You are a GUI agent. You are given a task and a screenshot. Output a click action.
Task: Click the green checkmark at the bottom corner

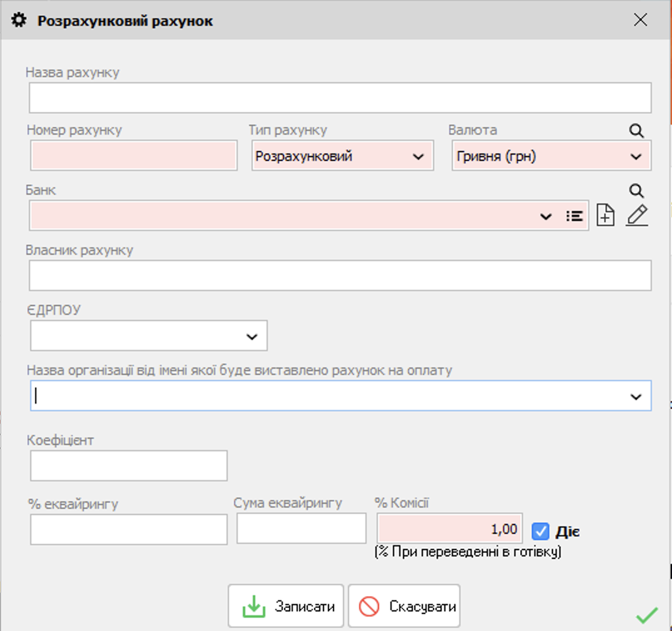(x=647, y=615)
